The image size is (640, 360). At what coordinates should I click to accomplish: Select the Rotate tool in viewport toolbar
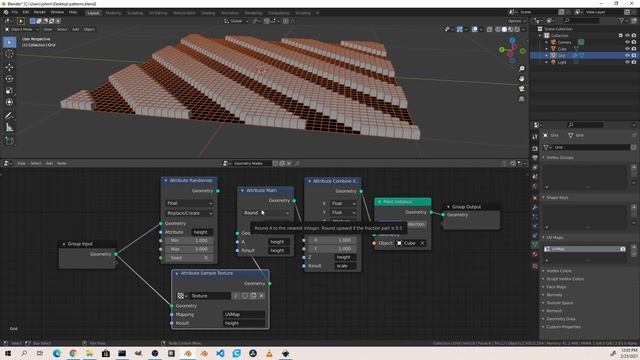tap(9, 79)
